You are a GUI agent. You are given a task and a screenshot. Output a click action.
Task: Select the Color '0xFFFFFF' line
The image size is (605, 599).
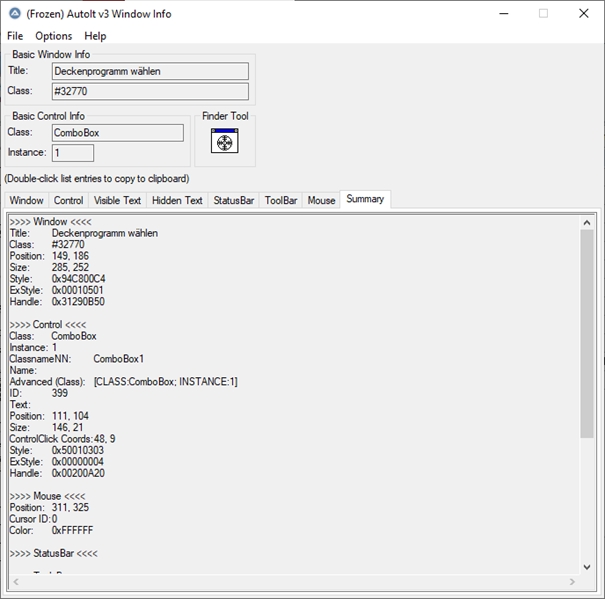point(51,530)
